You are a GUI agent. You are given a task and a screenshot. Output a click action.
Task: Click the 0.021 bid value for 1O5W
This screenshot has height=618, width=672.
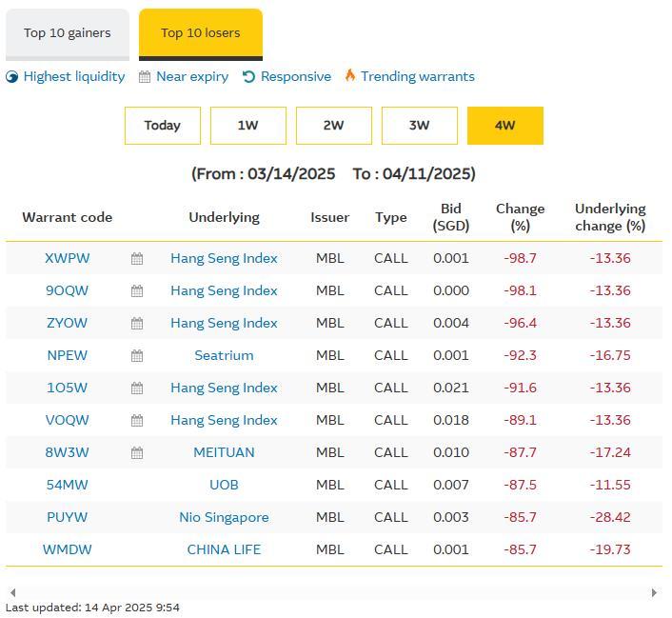tap(451, 389)
